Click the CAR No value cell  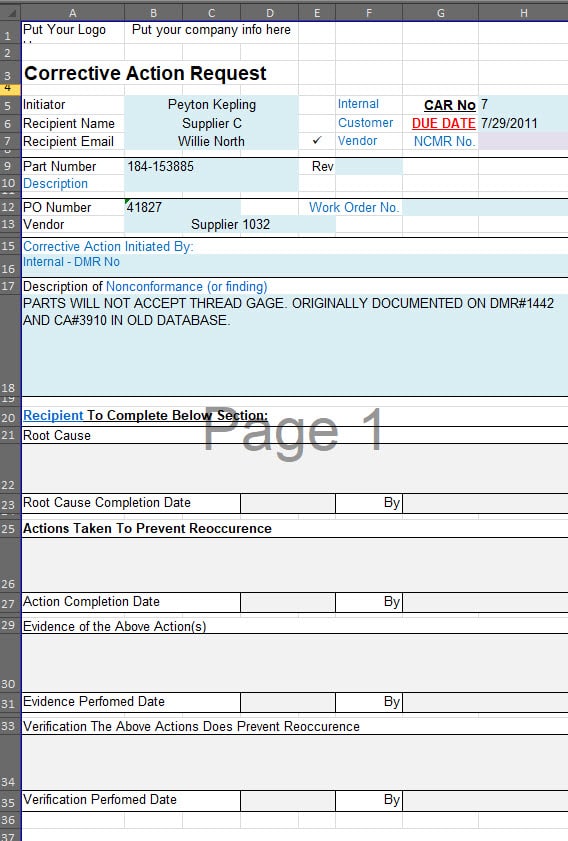(523, 104)
